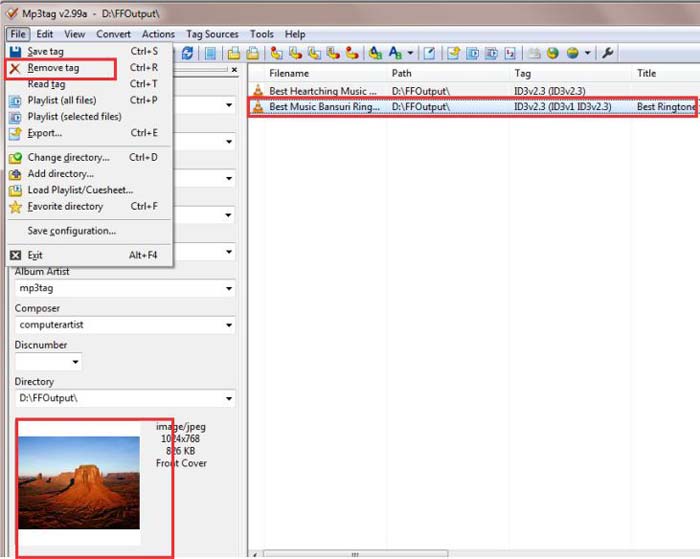The image size is (700, 559).
Task: Open the Actions icon in toolbar
Action: tap(375, 53)
